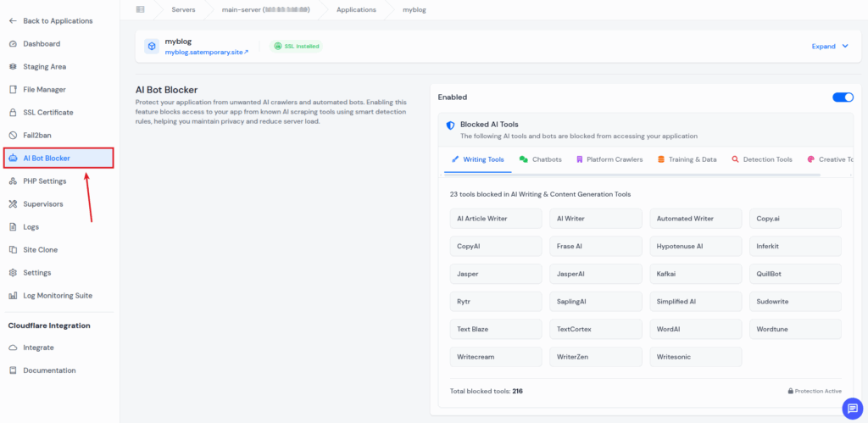Click the Staging Area layers icon

(14, 66)
